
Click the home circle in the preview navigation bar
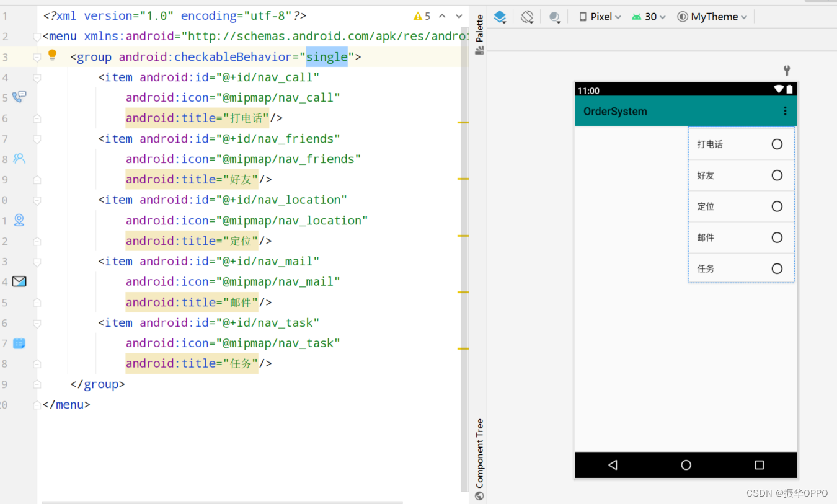tap(686, 465)
